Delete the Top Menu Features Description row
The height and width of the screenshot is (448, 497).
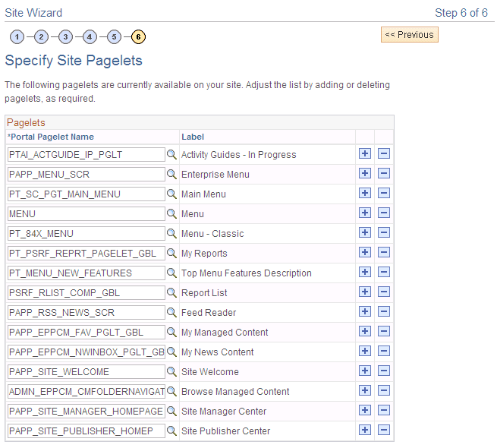click(384, 272)
